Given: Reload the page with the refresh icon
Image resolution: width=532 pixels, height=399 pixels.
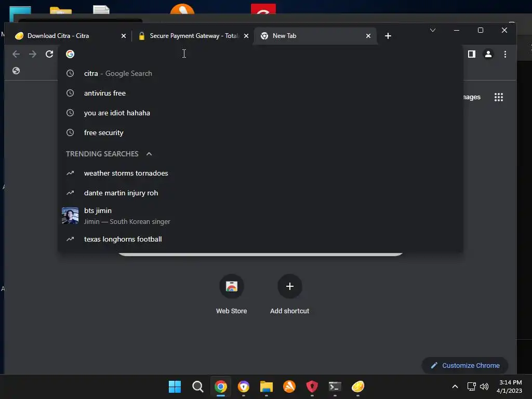Looking at the screenshot, I should pos(49,54).
